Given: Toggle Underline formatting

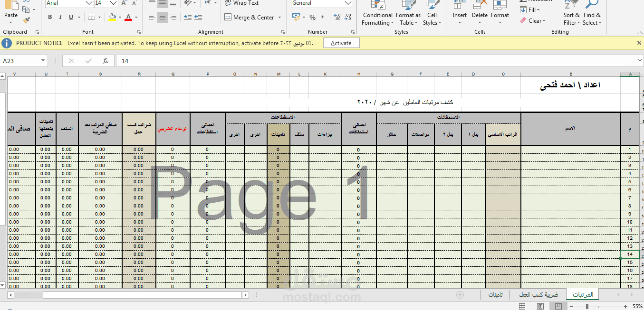Looking at the screenshot, I should click(71, 18).
